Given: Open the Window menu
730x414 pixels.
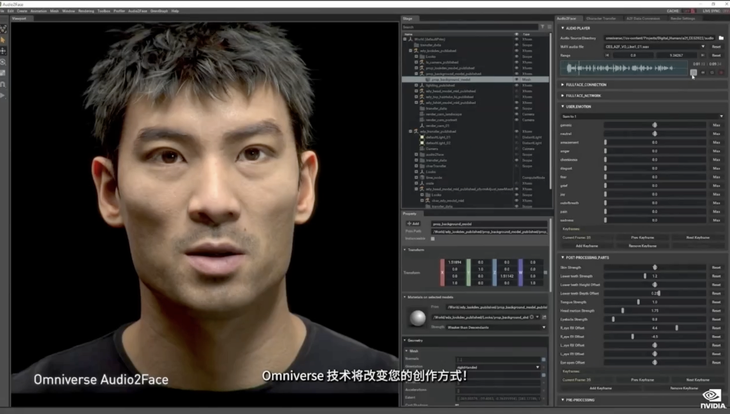Looking at the screenshot, I should coord(68,11).
